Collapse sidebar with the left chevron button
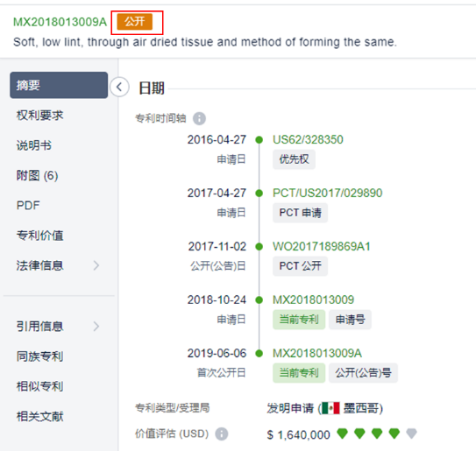The height and width of the screenshot is (451, 476). click(119, 87)
